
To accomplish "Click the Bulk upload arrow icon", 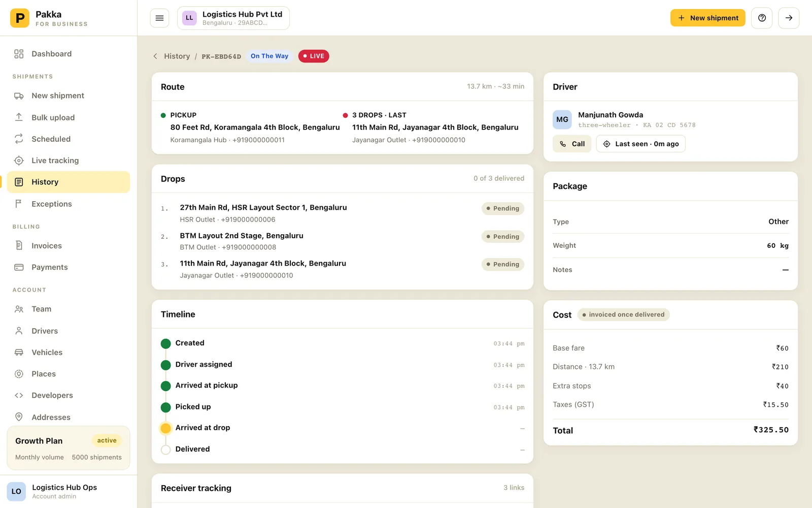I will (x=19, y=117).
